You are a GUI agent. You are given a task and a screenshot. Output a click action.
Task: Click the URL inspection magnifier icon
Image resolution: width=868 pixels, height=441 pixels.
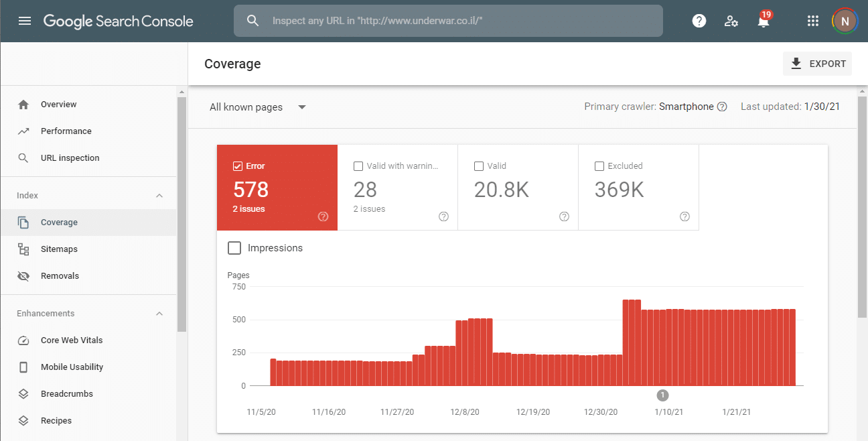tap(23, 158)
